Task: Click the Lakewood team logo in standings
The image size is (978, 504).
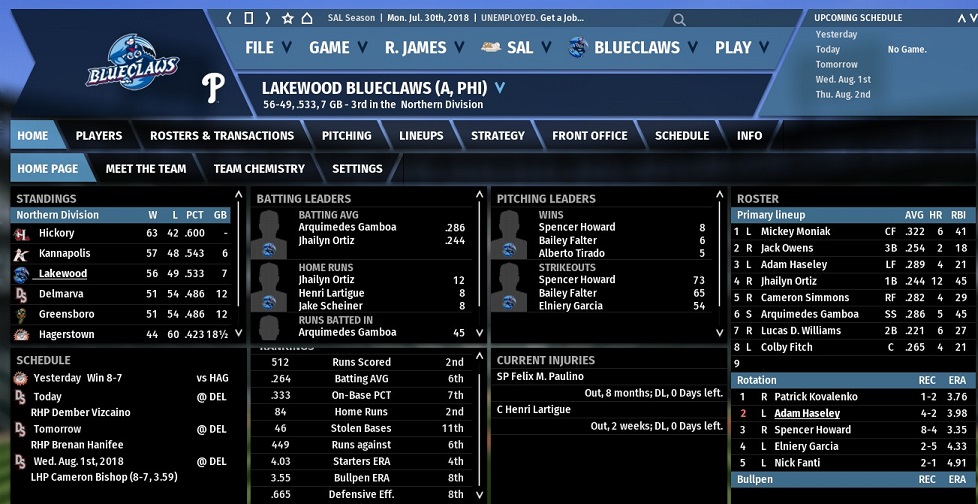Action: 21,274
